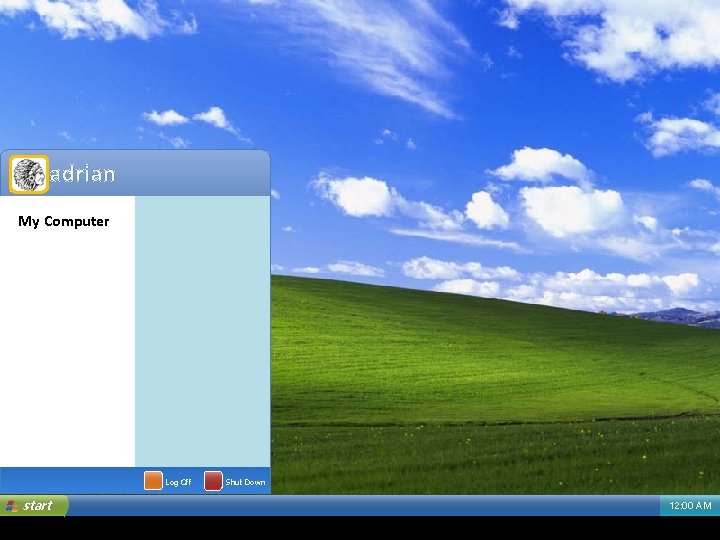
Task: Click the adrian username text
Action: pos(82,174)
